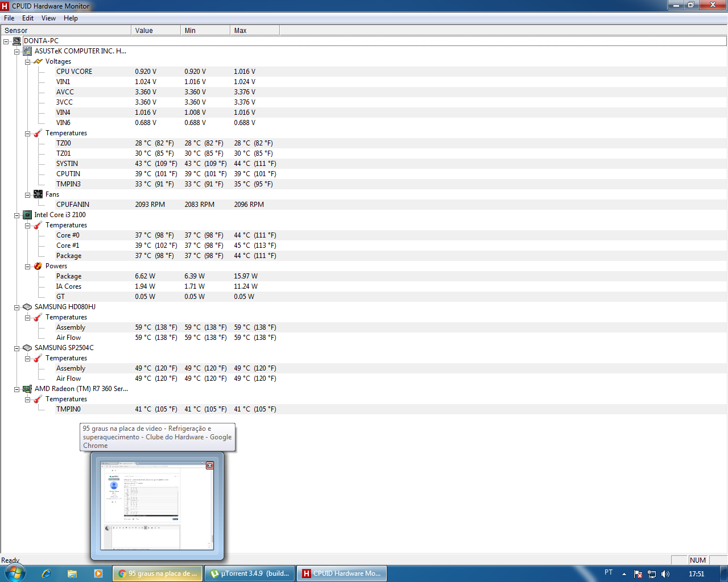Open Windows Media Player from taskbar
The image size is (728, 582).
(98, 573)
